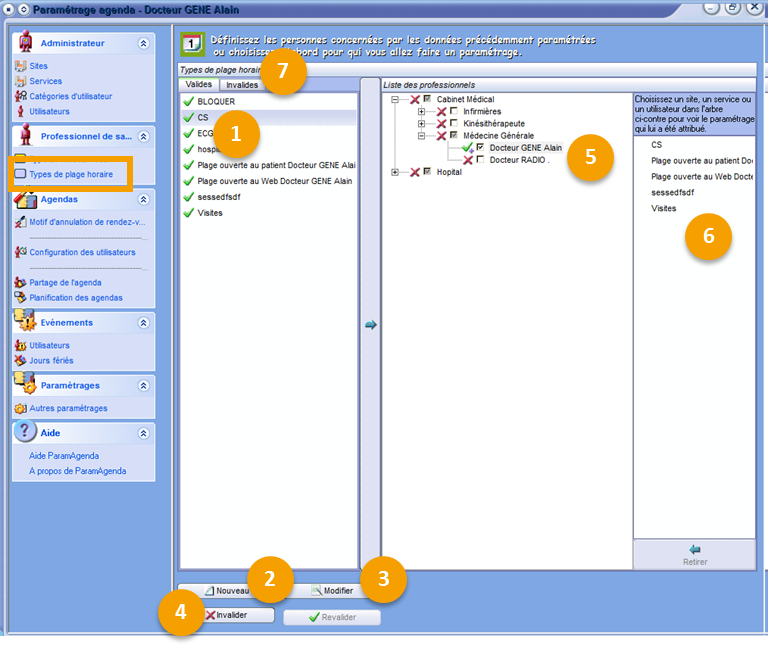Click the Jours fériés icon

(x=20, y=360)
